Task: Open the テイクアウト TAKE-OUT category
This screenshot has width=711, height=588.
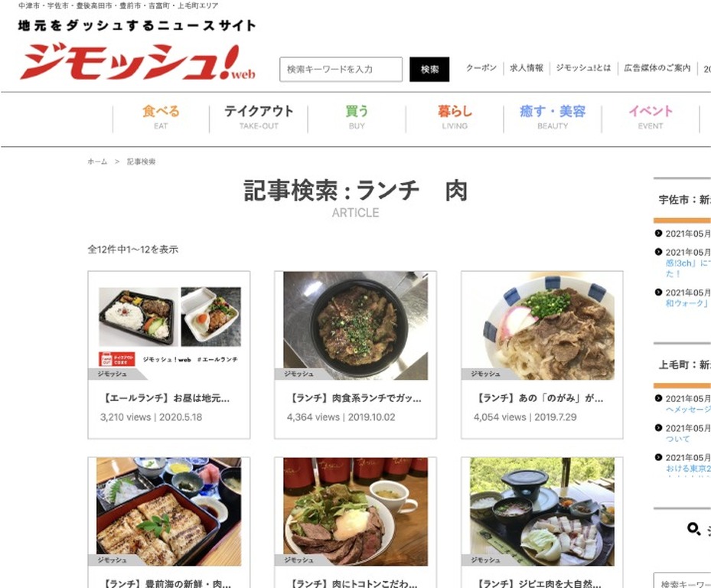Action: click(259, 117)
